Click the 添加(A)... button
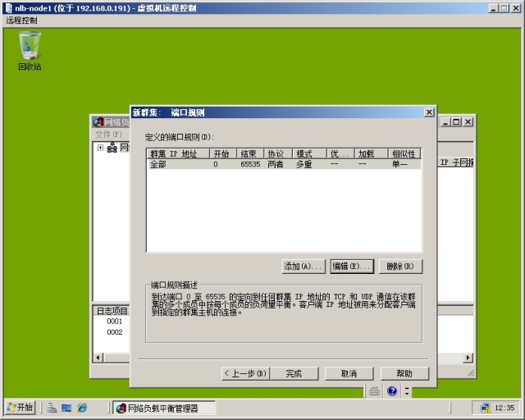This screenshot has width=525, height=420. point(303,266)
